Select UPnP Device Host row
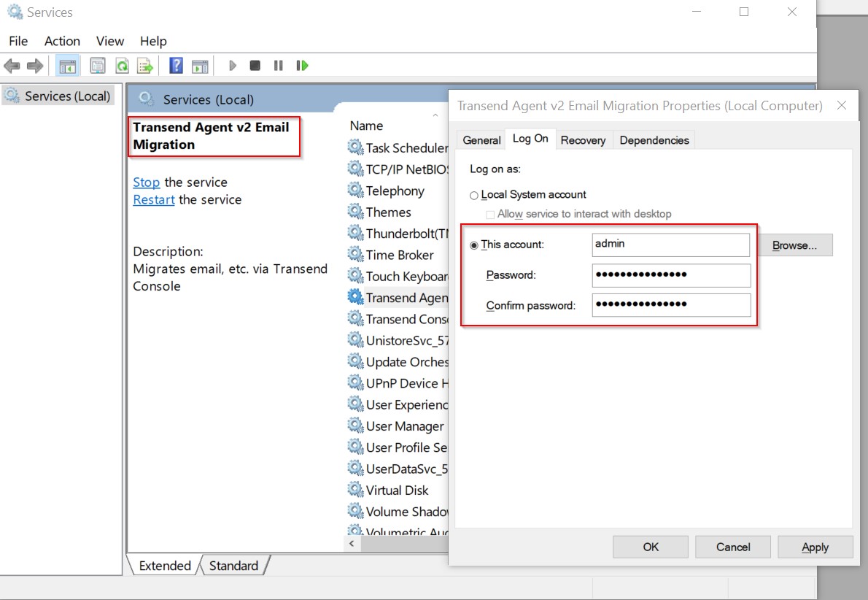This screenshot has height=600, width=868. pyautogui.click(x=398, y=382)
